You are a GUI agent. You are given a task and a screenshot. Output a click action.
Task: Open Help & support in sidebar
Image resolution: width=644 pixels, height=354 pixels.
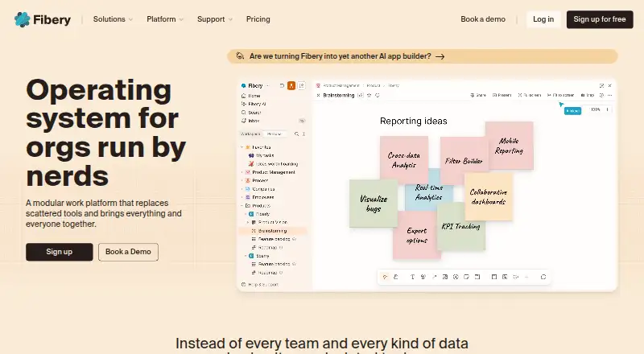260,285
